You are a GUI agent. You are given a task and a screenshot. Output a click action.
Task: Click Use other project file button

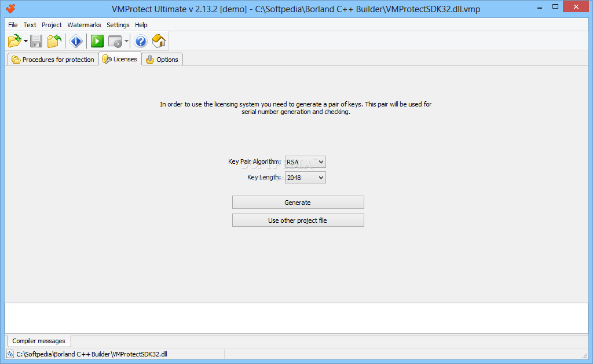pos(298,220)
